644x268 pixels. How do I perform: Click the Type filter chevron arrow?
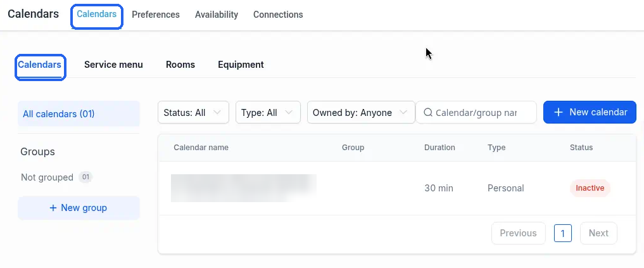coord(289,113)
